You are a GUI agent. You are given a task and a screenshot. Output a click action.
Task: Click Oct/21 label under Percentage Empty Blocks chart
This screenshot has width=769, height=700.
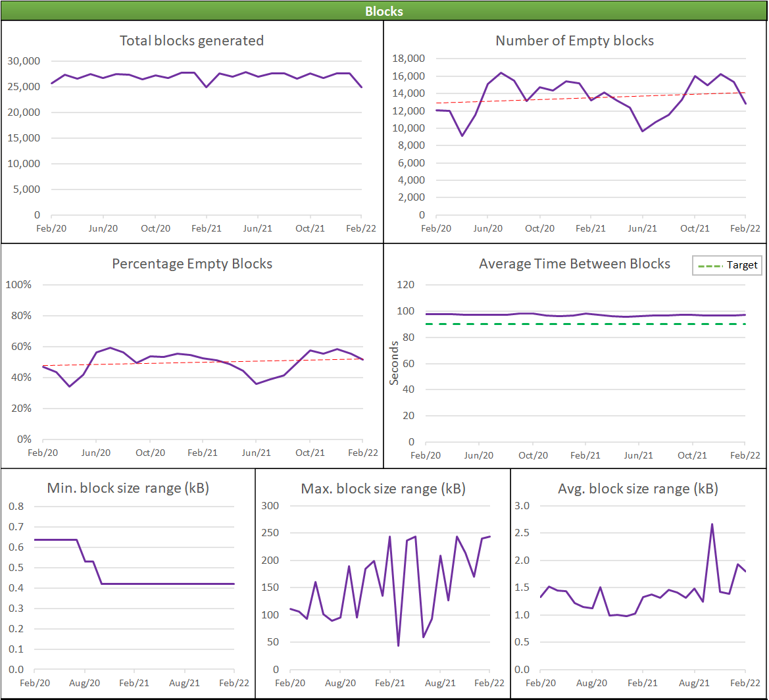(310, 453)
